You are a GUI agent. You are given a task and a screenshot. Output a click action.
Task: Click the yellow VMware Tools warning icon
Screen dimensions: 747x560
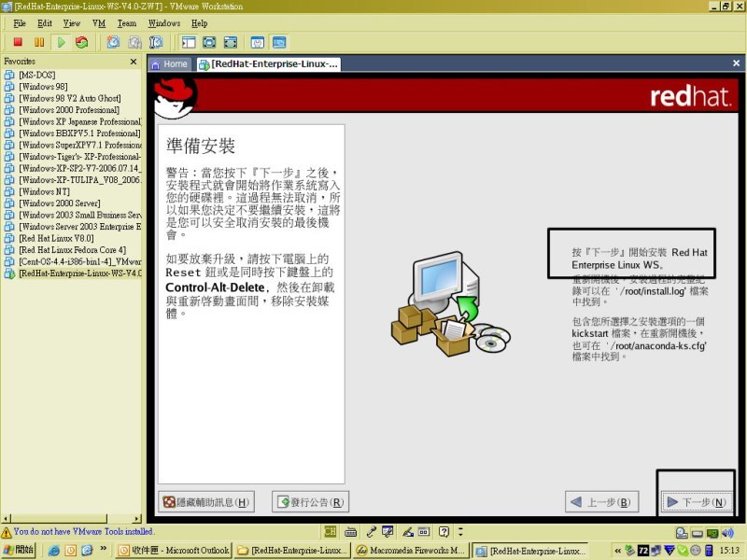click(7, 532)
